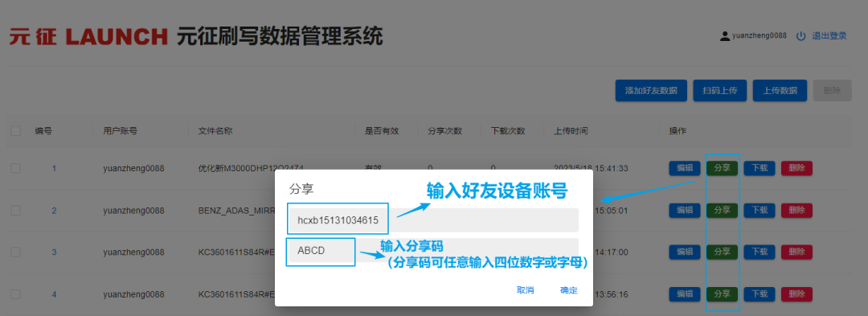Screen dimensions: 868x316
Task: Click the share code field containing ABCD
Action: point(434,250)
